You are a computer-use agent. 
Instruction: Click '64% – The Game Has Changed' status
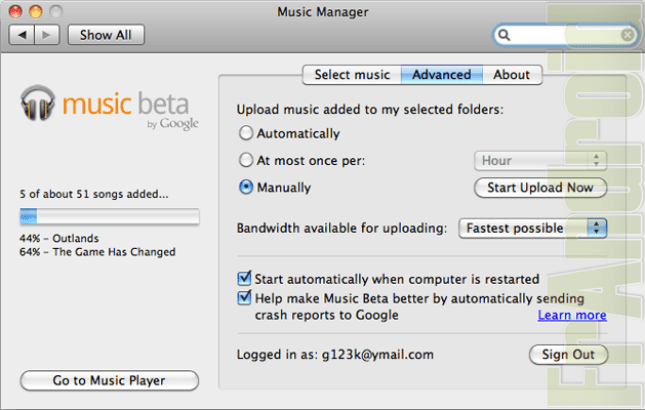coord(97,252)
